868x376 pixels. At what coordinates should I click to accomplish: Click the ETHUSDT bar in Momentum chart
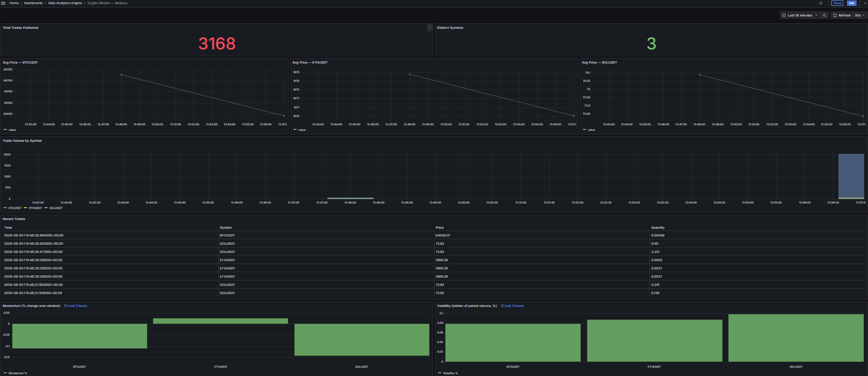(x=220, y=321)
